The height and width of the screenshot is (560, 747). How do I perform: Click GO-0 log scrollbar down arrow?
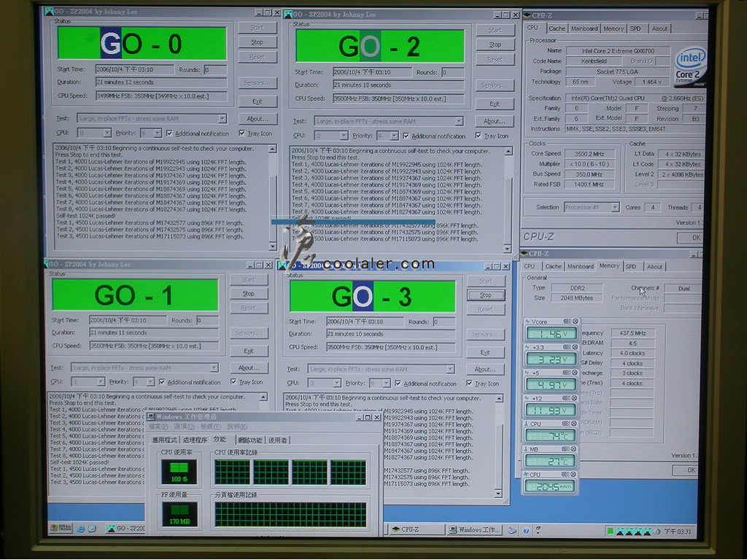click(273, 246)
